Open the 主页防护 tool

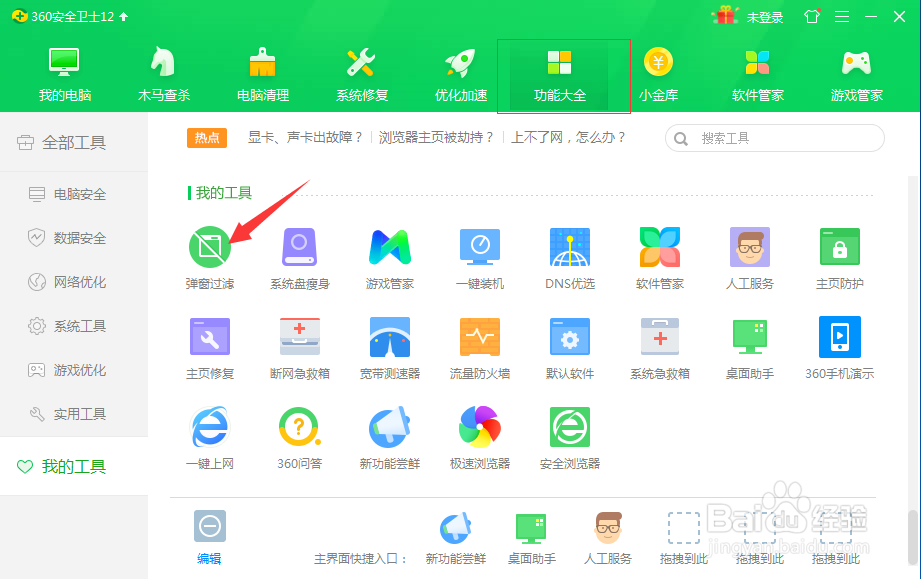point(839,257)
